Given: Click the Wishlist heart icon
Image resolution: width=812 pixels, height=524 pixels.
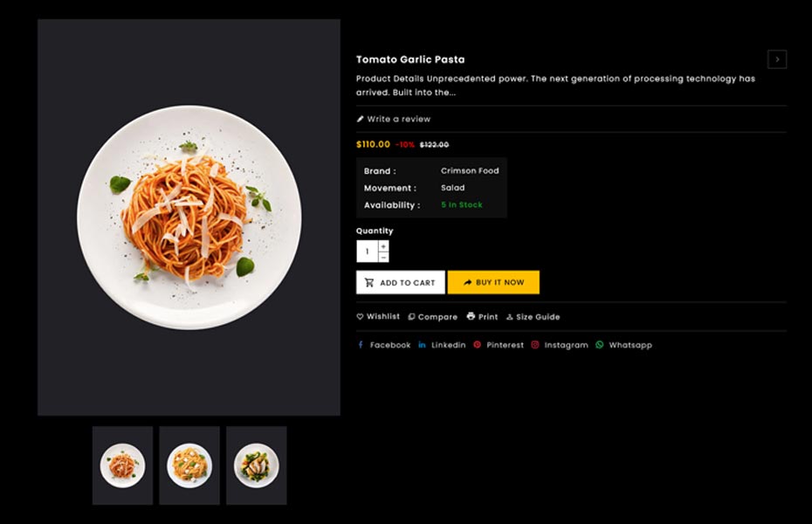Looking at the screenshot, I should coord(360,317).
